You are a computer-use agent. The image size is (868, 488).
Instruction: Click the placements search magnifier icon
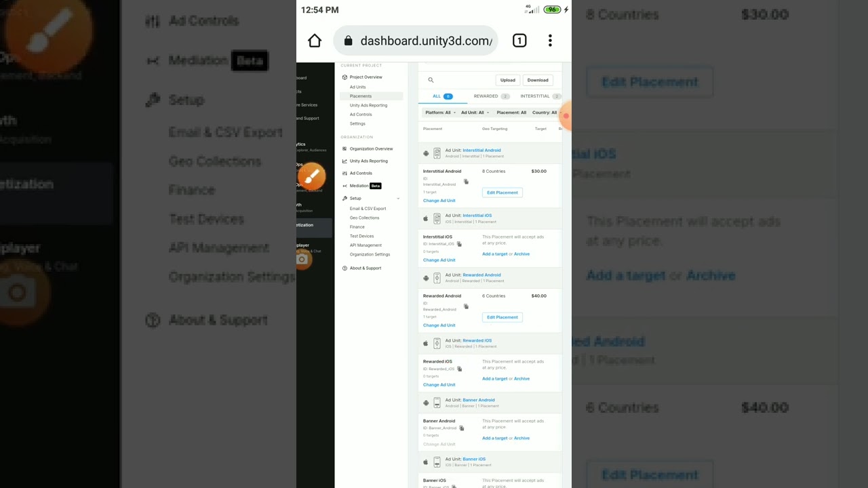(x=431, y=80)
